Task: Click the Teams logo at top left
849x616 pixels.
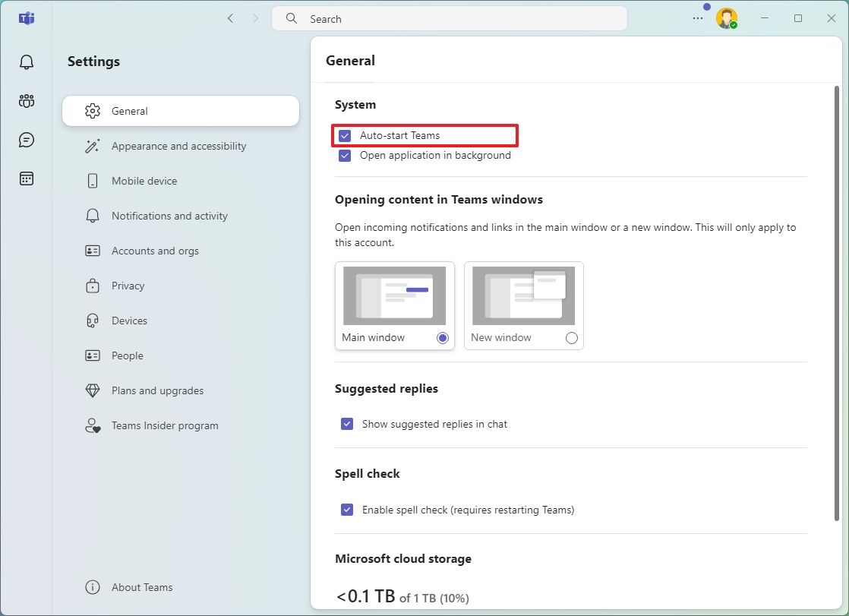Action: point(26,18)
